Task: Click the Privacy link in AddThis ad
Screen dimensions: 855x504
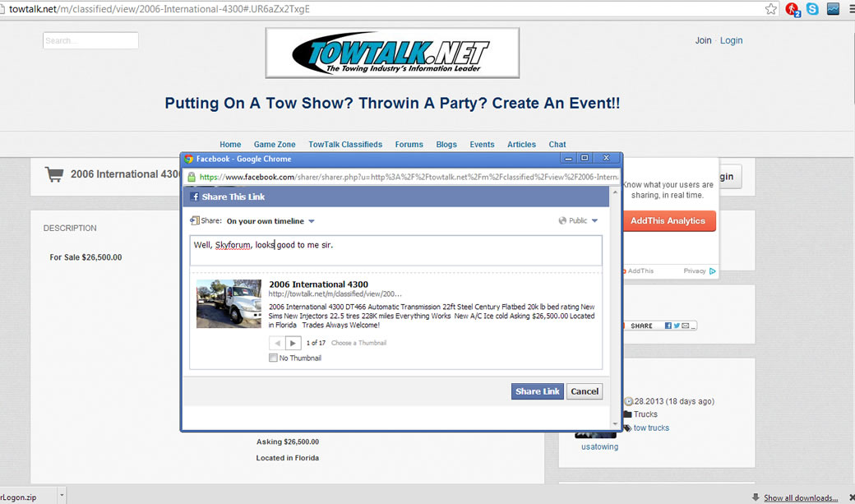Action: point(694,271)
